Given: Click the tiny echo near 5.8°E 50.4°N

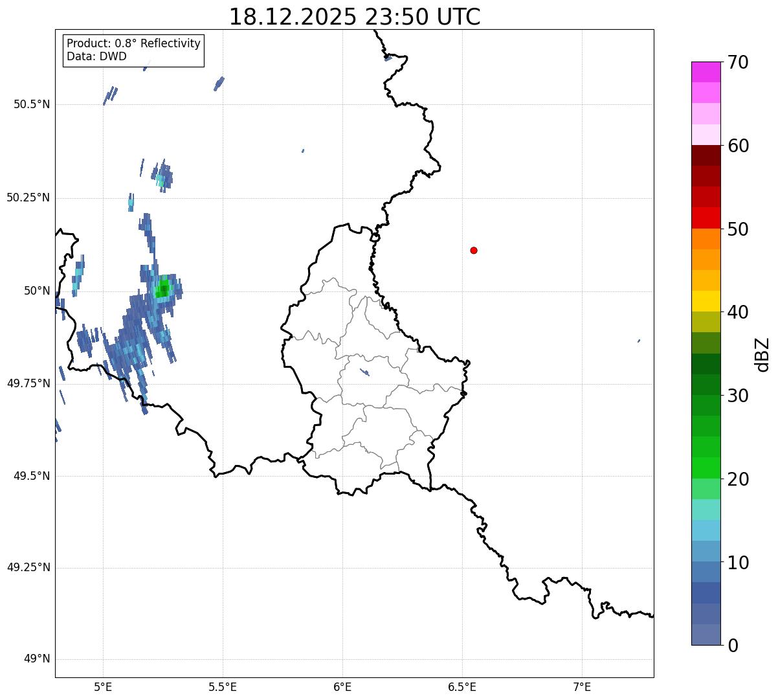Looking at the screenshot, I should (303, 151).
